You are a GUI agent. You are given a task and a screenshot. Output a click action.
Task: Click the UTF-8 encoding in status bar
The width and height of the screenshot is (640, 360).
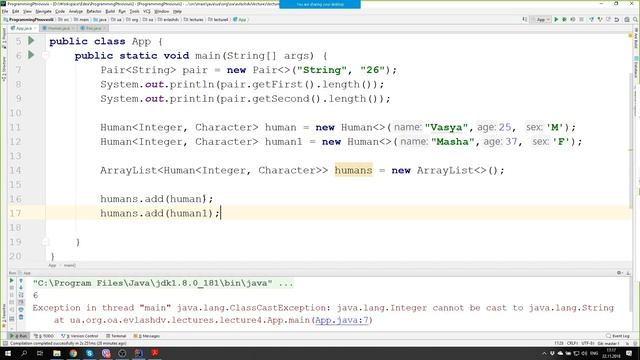click(x=588, y=343)
